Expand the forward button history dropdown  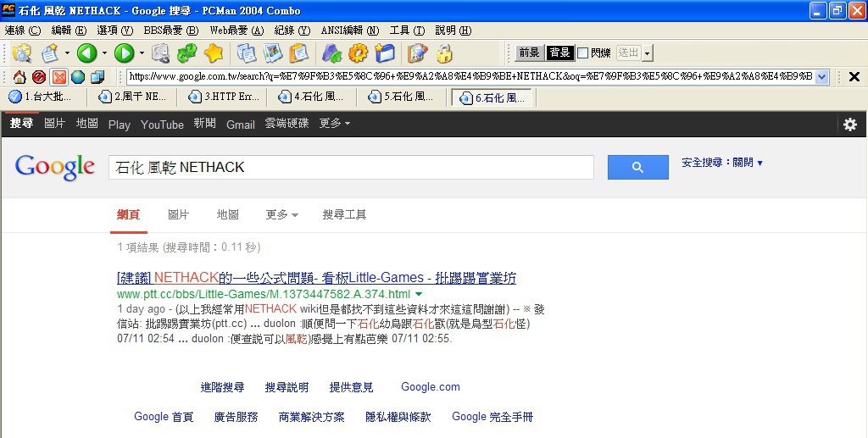click(x=142, y=53)
